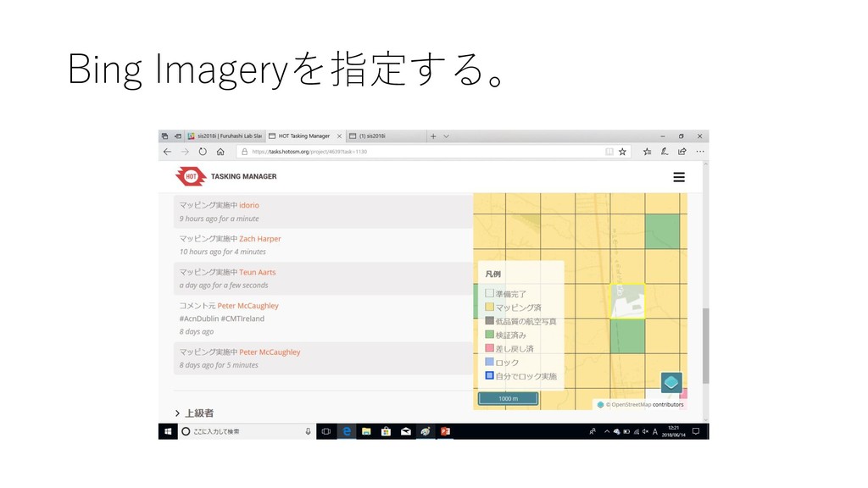Open the Mail app from taskbar
Viewport: 868px width, 488px height.
click(406, 431)
